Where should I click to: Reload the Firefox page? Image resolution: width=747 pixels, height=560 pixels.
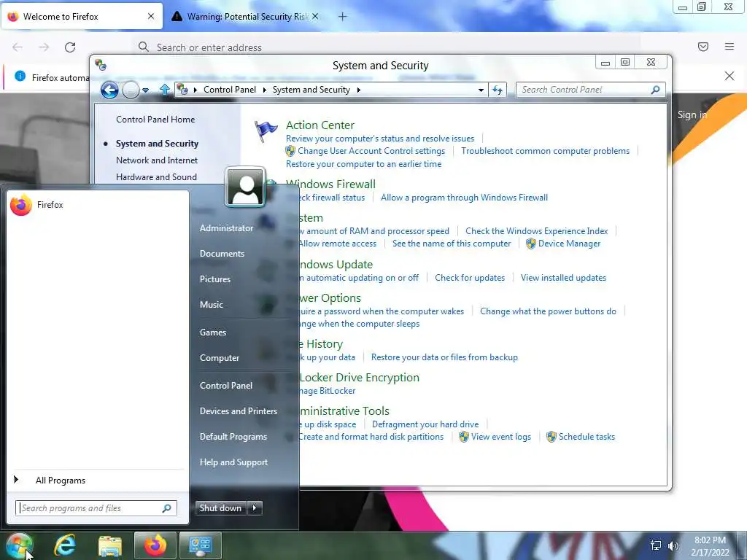click(x=70, y=47)
